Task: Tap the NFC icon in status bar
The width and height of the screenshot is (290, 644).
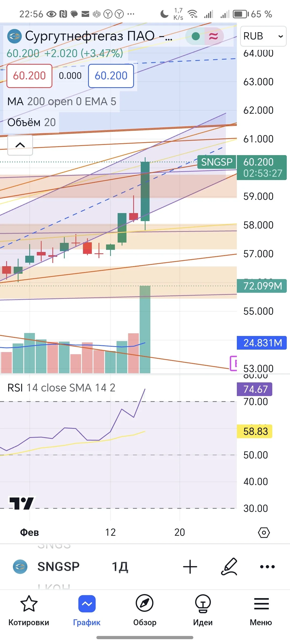Action: coord(63,14)
